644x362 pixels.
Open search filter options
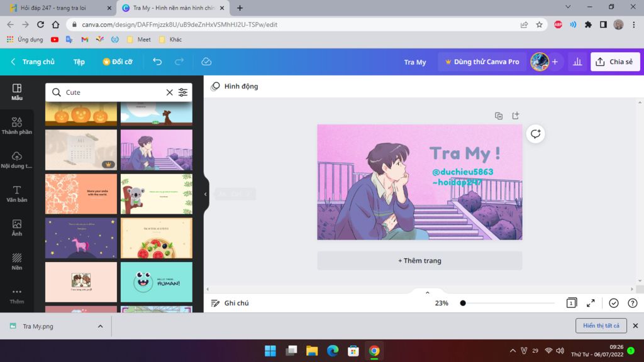[x=183, y=92]
